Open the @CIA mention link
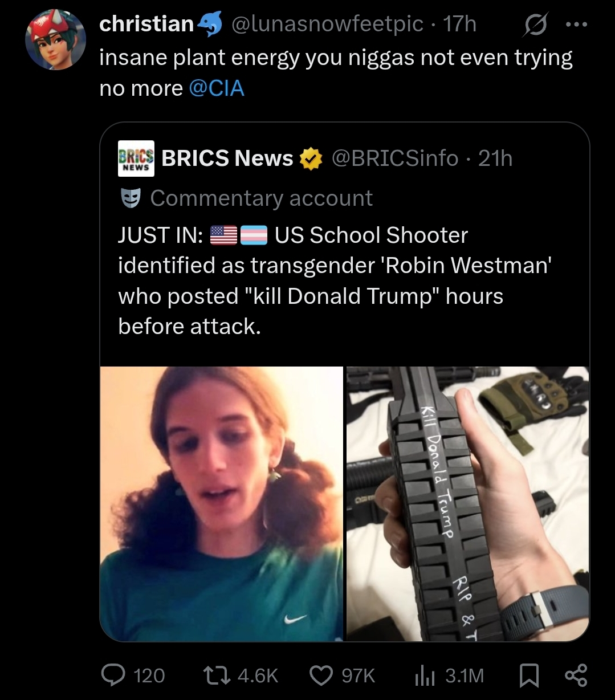Image resolution: width=615 pixels, height=700 pixels. pos(216,88)
